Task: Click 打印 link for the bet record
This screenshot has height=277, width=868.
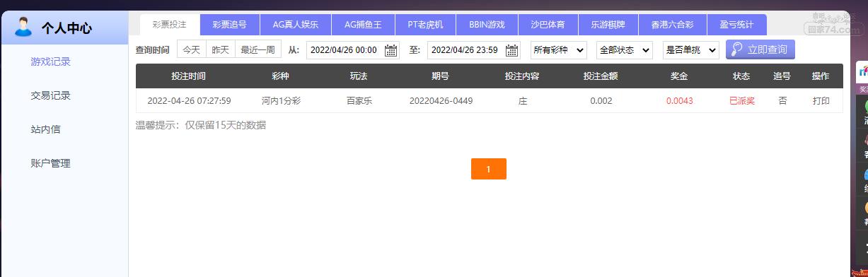Action: [x=821, y=101]
